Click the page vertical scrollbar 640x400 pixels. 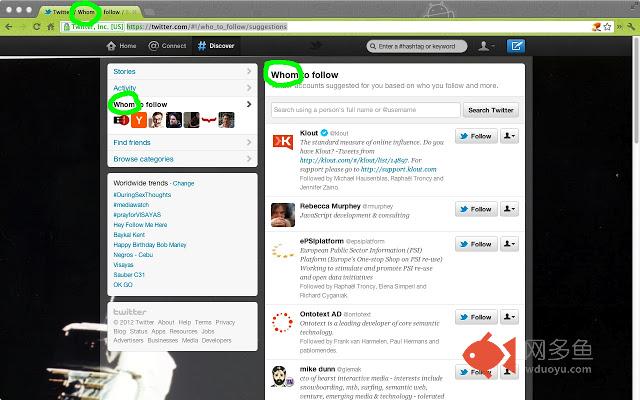pyautogui.click(x=636, y=90)
